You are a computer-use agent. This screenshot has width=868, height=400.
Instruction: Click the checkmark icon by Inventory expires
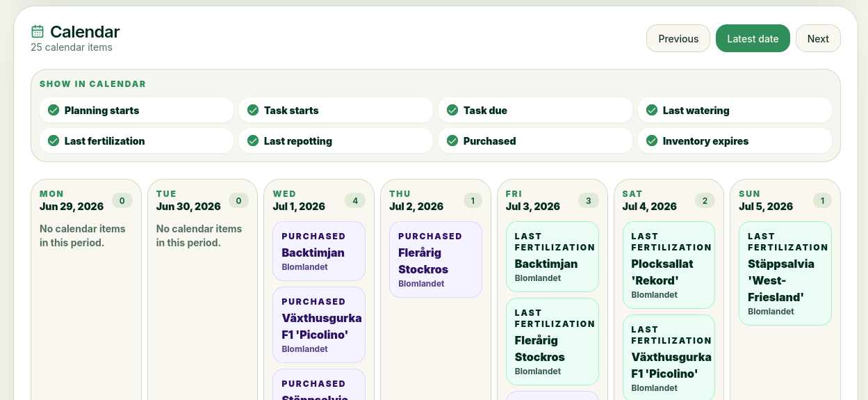(x=651, y=141)
